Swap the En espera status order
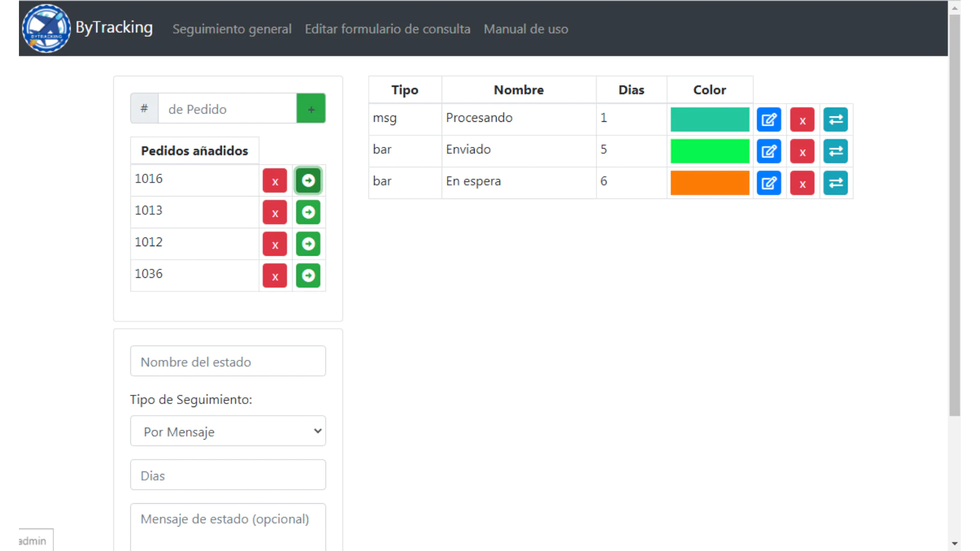The height and width of the screenshot is (551, 980). tap(835, 183)
